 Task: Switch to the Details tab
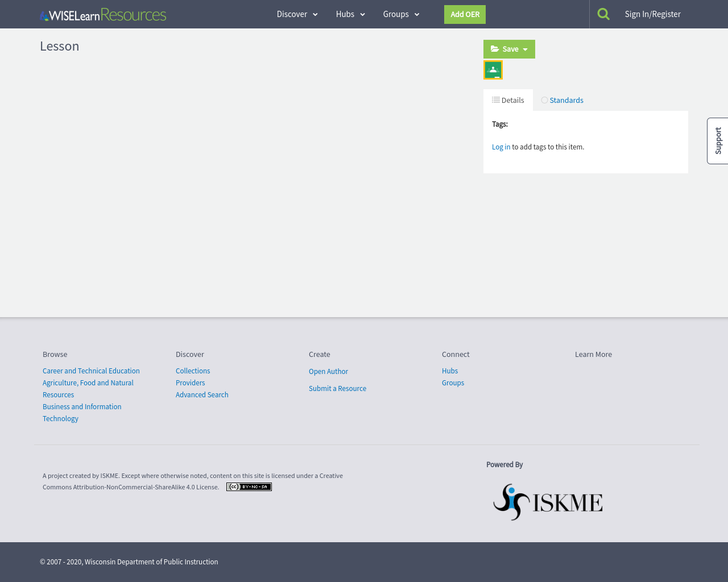coord(508,100)
